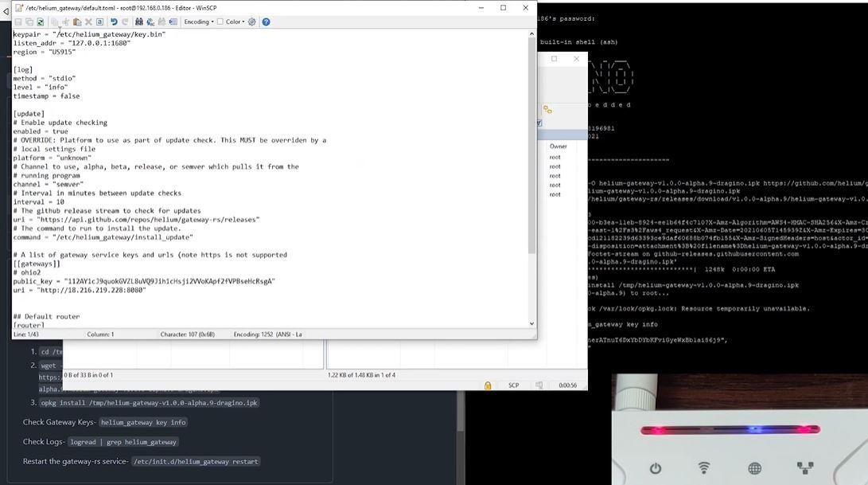Click the Save All icon beside Save
This screenshot has width=868, height=485.
[29, 22]
